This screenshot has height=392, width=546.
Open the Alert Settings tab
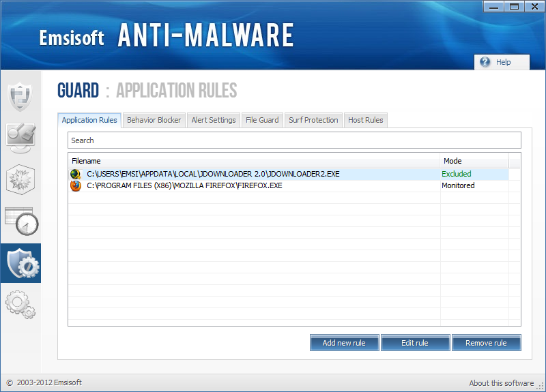(x=214, y=120)
